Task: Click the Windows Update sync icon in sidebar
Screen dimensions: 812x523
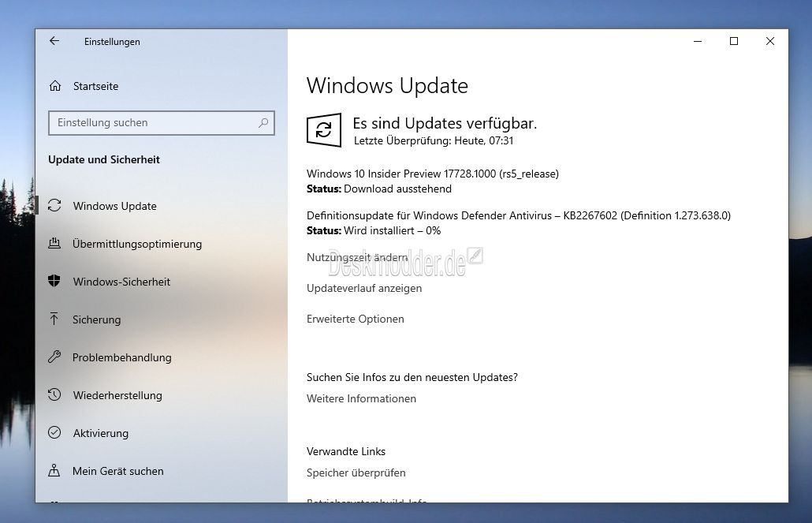Action: (54, 206)
